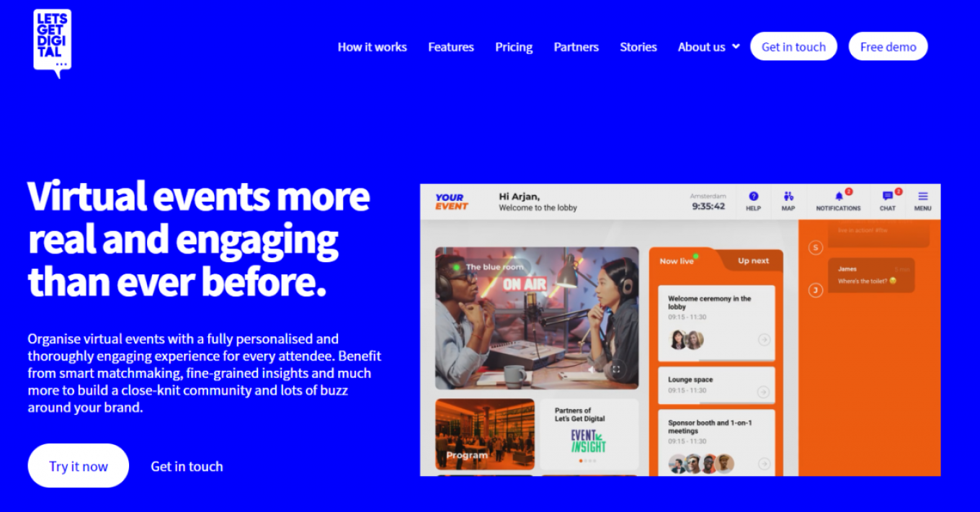This screenshot has height=512, width=980.
Task: Open the Pricing menu item
Action: point(514,47)
